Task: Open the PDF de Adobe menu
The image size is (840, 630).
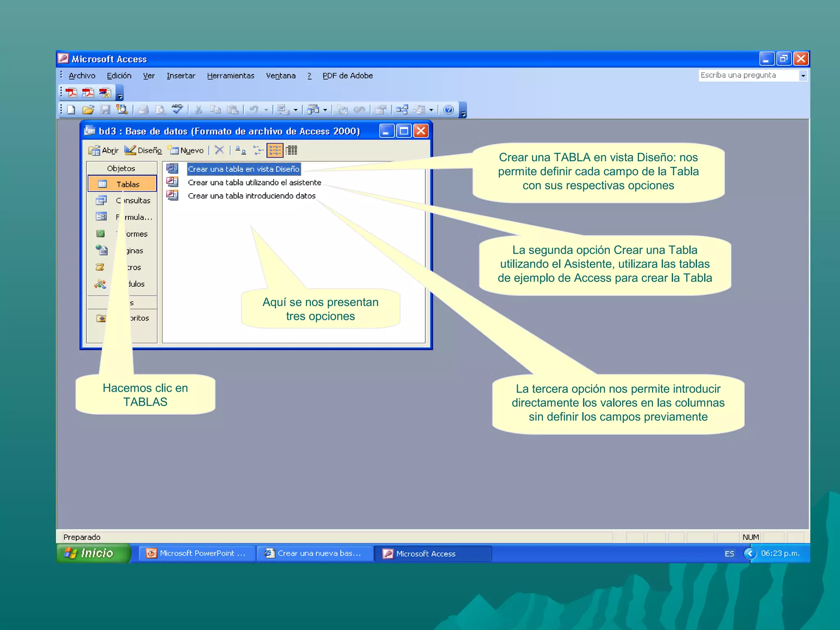Action: [347, 75]
